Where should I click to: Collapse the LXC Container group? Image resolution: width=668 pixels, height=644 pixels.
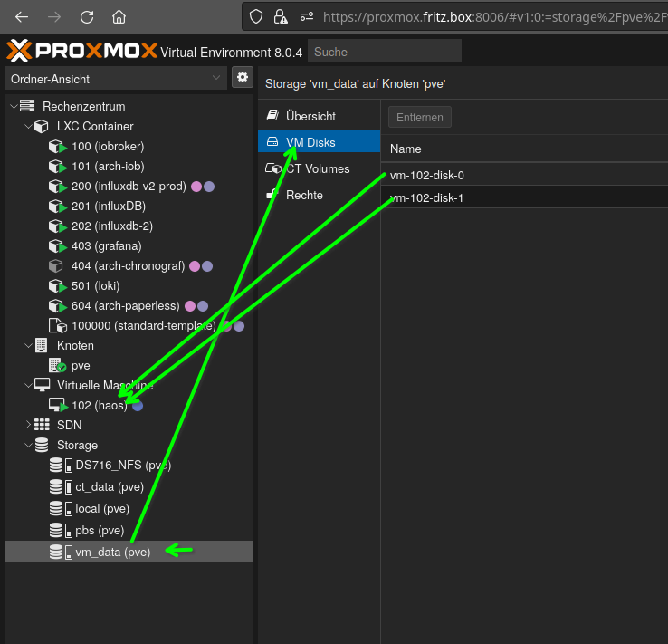(28, 126)
